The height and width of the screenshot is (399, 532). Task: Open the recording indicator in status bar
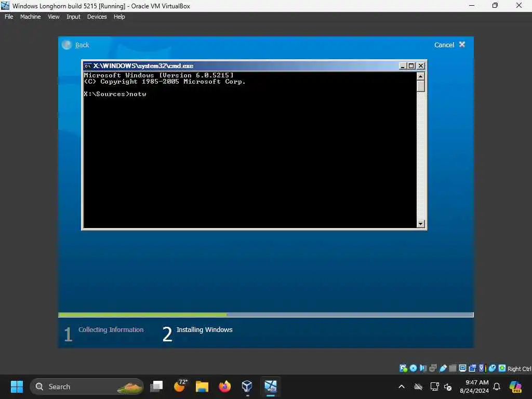(x=472, y=368)
